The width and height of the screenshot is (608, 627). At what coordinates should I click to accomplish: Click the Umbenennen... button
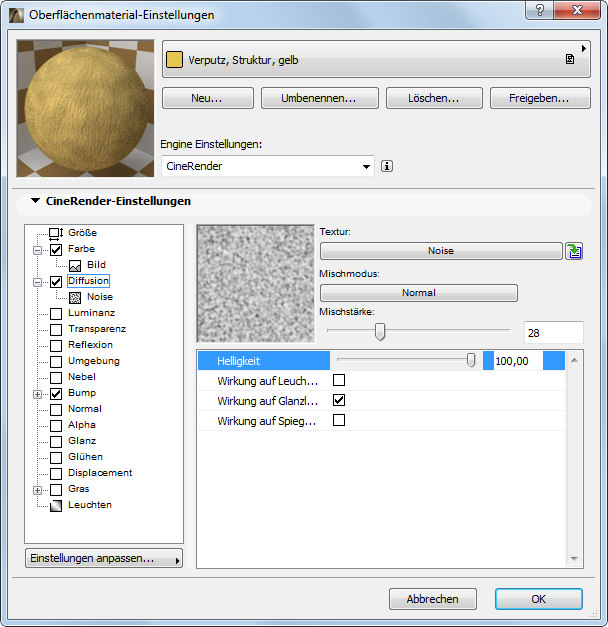point(320,98)
